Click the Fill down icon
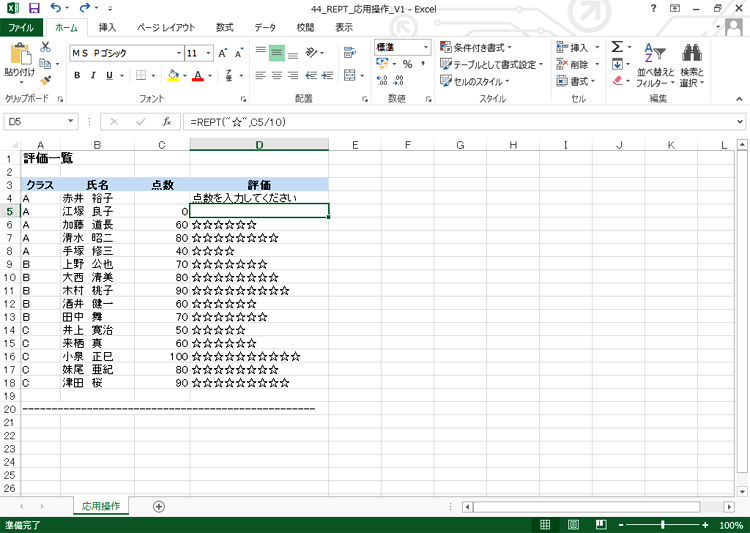750x533 pixels. tap(618, 64)
